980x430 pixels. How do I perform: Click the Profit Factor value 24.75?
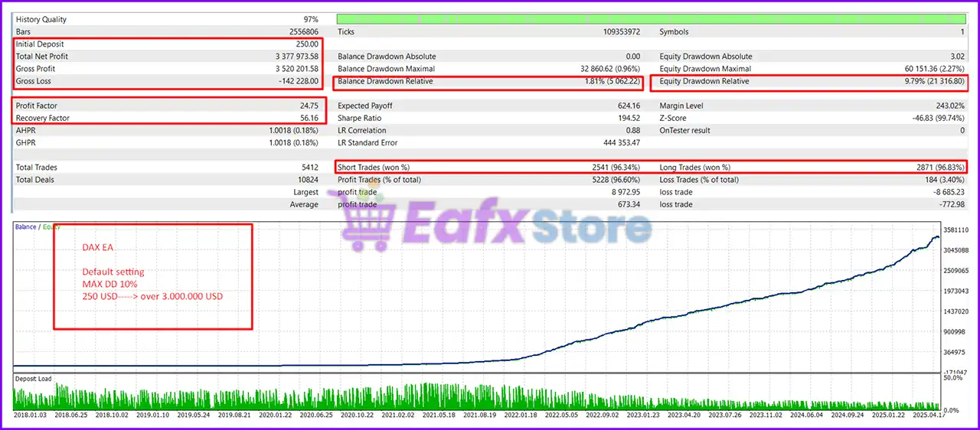[309, 106]
